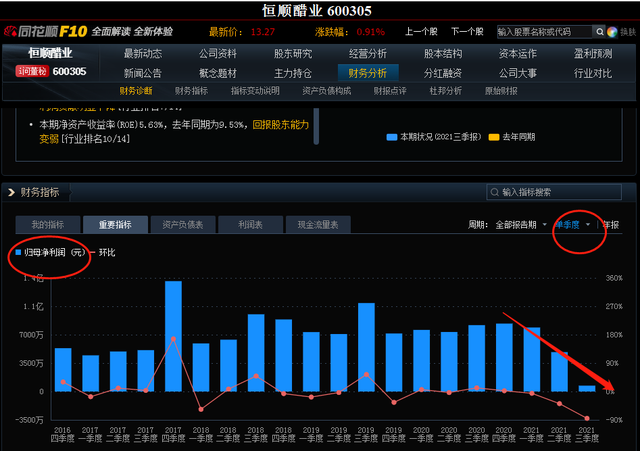This screenshot has width=640, height=451.
Task: Open 盈利预测 in navigation
Action: click(593, 53)
